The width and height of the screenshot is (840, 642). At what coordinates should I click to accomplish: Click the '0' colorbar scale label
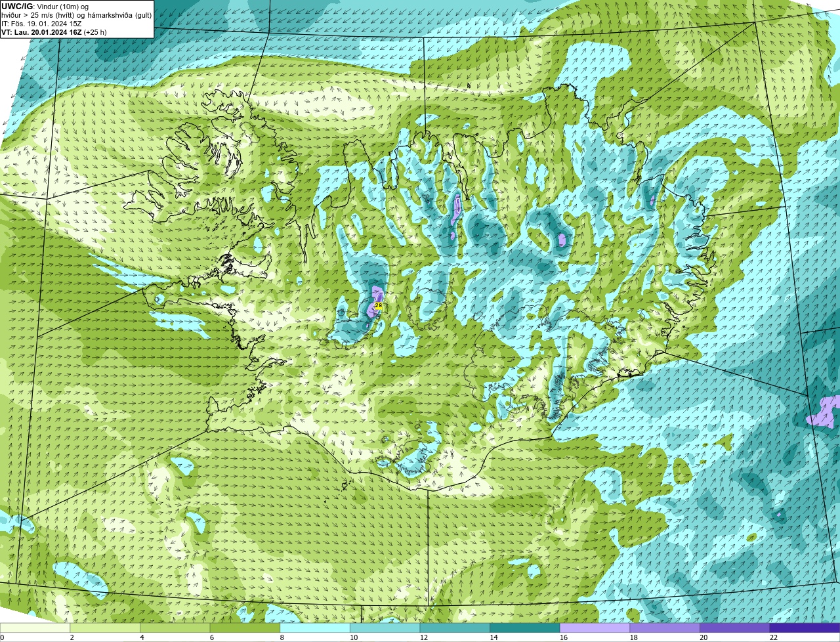(3, 637)
